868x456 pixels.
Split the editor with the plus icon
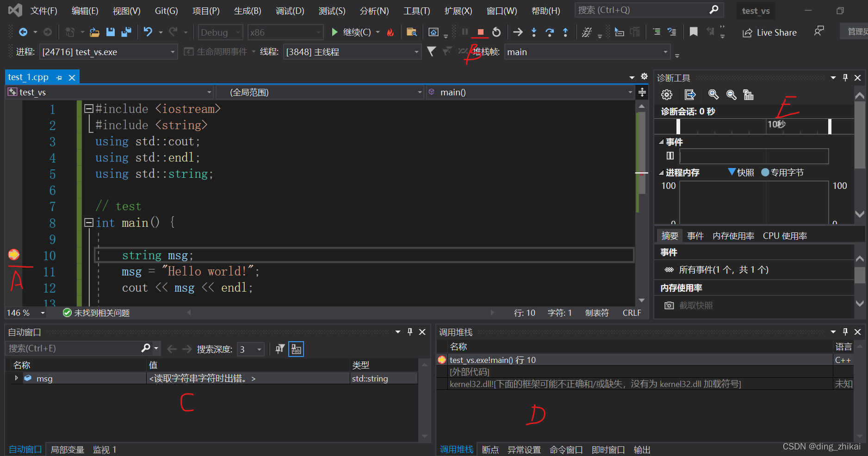pyautogui.click(x=642, y=92)
